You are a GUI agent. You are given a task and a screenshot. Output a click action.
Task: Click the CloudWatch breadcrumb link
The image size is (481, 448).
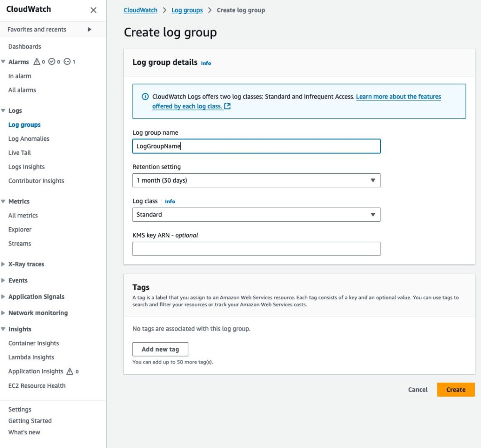pos(140,10)
